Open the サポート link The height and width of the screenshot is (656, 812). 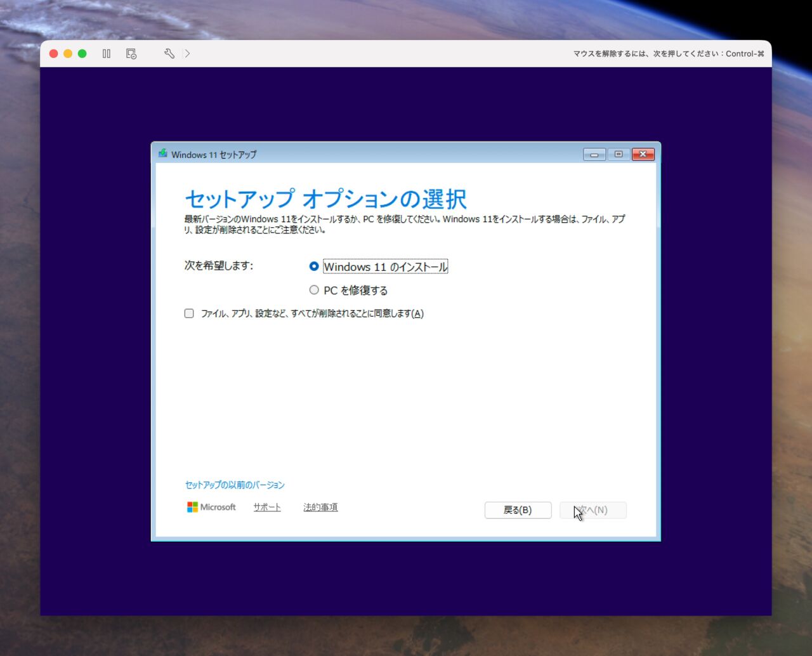coord(267,507)
